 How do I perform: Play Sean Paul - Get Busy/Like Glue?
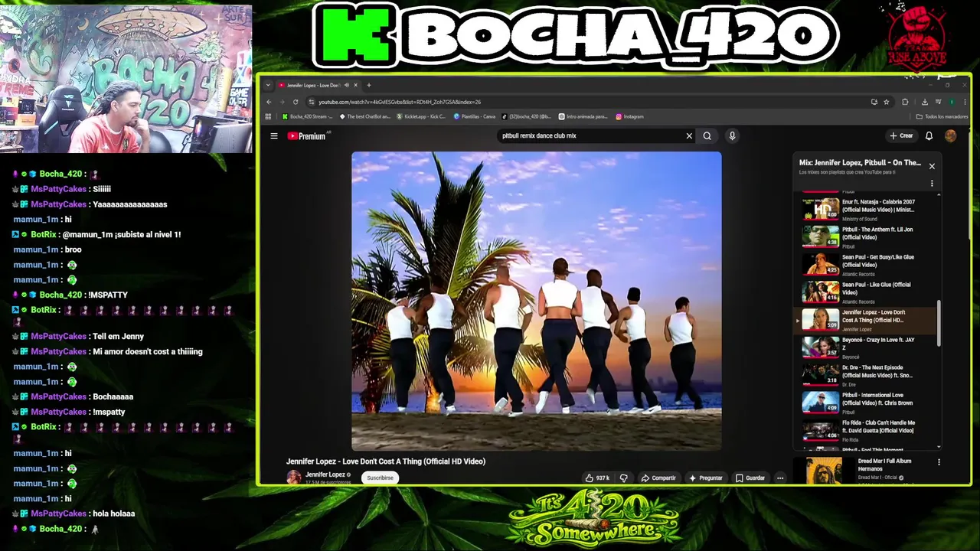tap(866, 264)
